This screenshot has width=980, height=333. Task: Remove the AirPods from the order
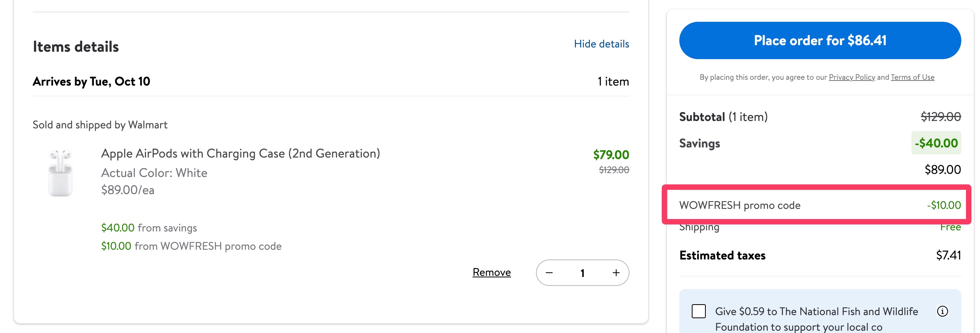click(x=492, y=272)
